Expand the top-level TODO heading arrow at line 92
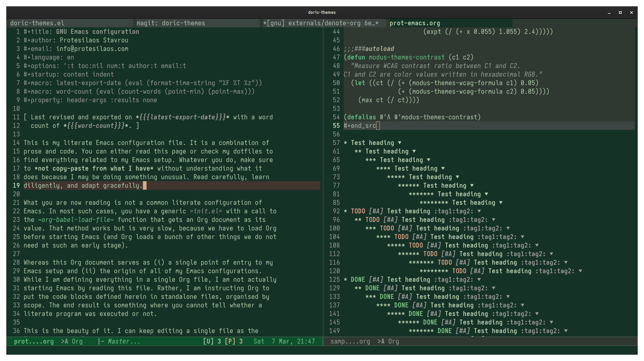 (x=479, y=211)
